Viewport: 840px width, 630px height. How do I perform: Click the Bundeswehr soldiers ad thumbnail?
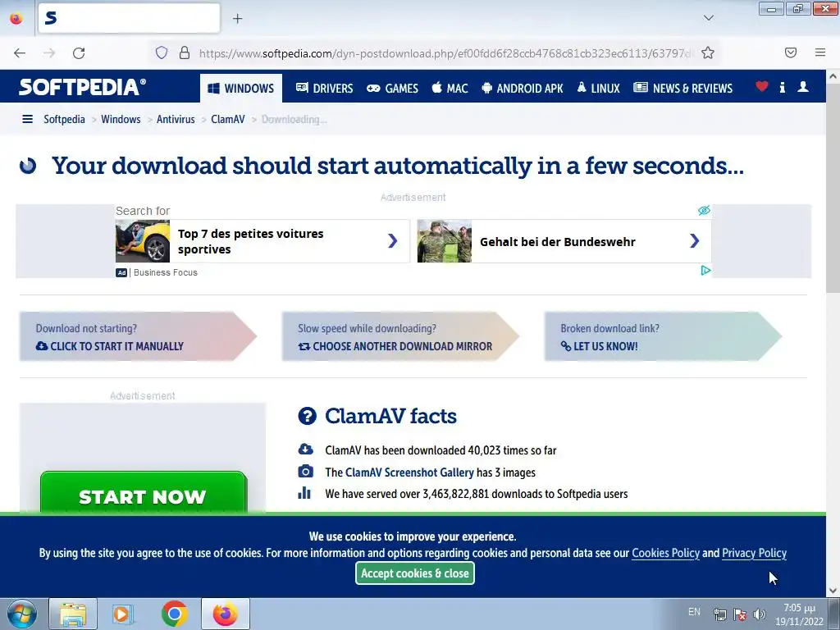(445, 241)
